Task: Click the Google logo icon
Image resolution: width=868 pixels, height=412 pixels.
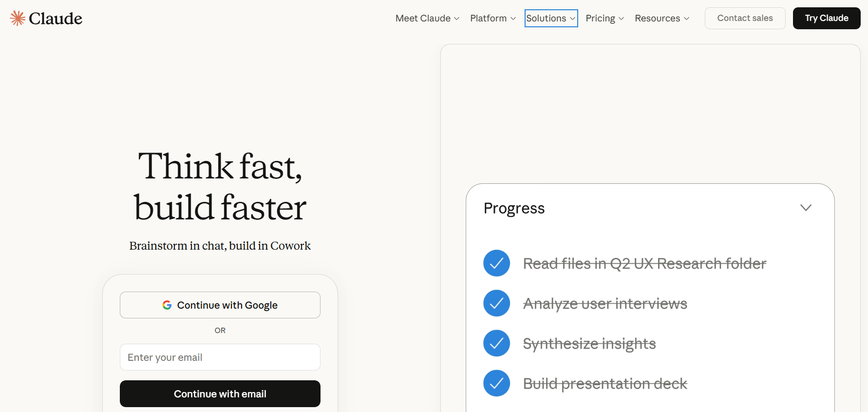Action: pyautogui.click(x=167, y=305)
